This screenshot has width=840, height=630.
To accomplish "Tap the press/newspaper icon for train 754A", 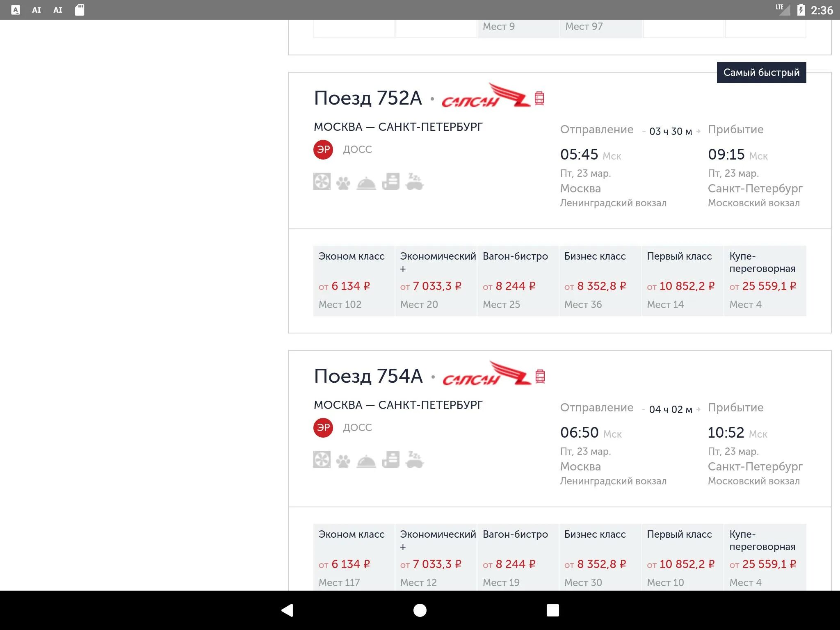I will (x=391, y=459).
